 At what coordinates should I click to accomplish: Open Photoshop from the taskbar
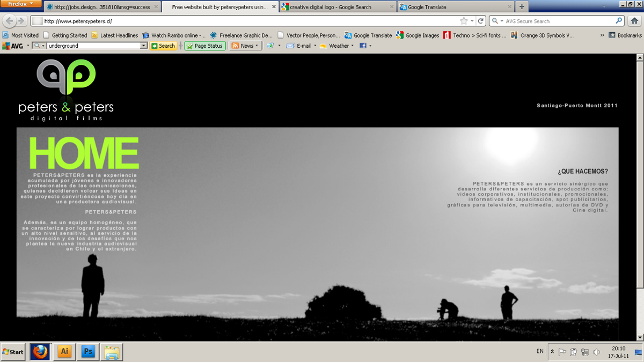tap(88, 352)
